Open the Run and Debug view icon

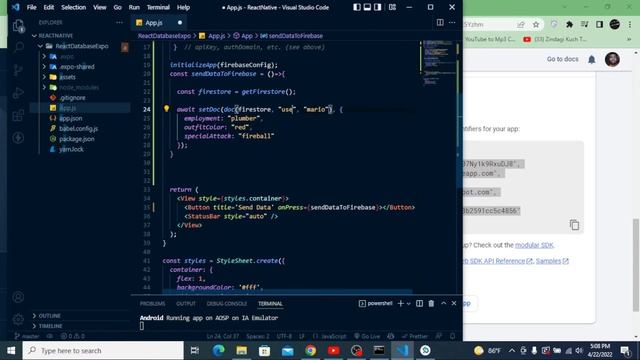coord(18,93)
